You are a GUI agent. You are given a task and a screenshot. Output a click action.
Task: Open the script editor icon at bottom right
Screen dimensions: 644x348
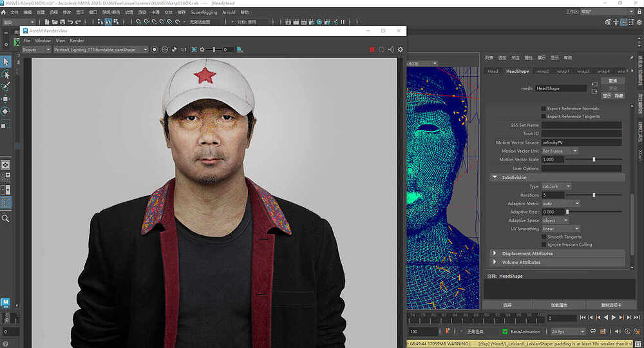[x=638, y=343]
